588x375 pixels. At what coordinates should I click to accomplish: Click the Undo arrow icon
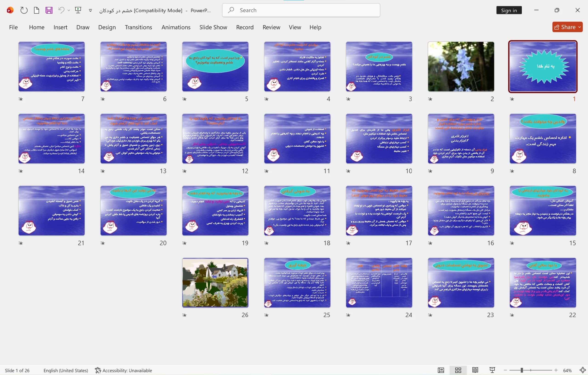[61, 10]
